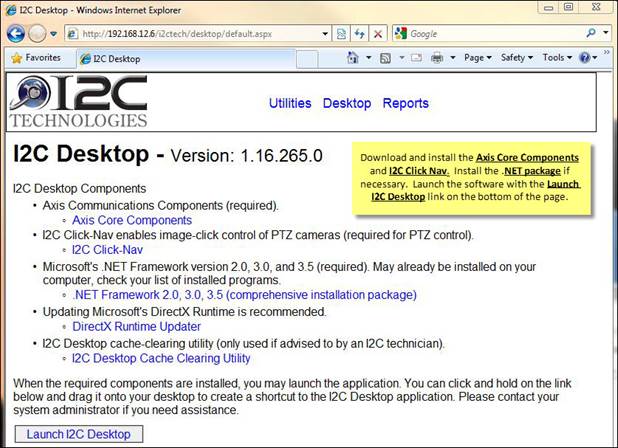618x448 pixels.
Task: Click the page icon in address bar
Action: (73, 34)
